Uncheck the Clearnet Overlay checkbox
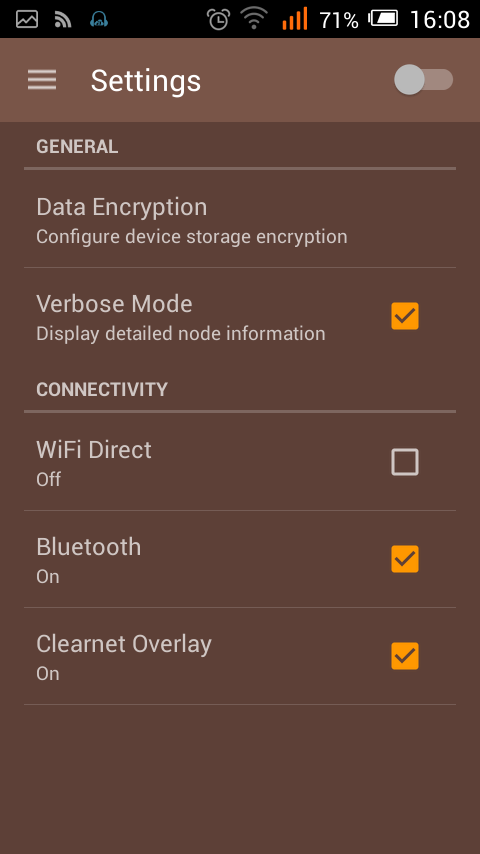Screen dimensions: 480x854 (405, 656)
